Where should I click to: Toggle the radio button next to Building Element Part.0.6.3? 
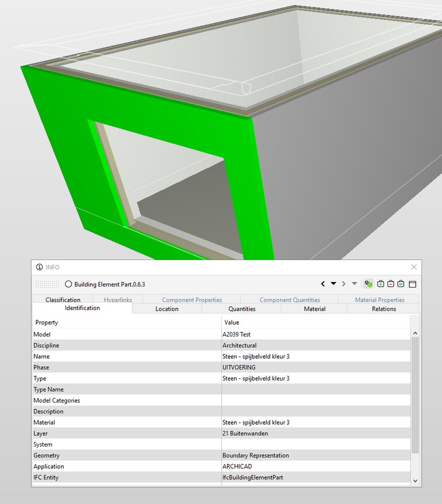[x=68, y=284]
